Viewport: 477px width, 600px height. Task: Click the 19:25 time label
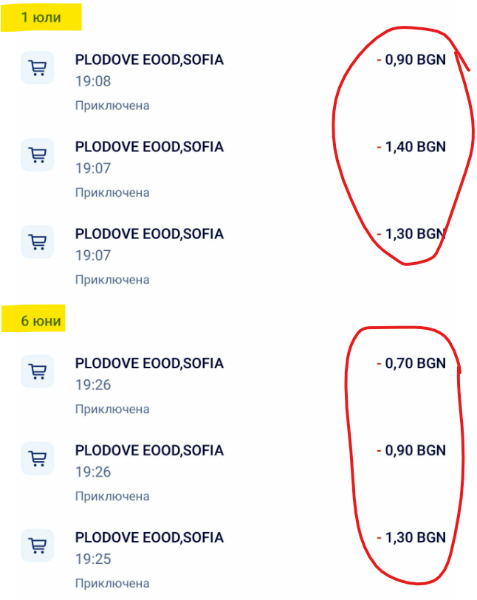coord(93,559)
